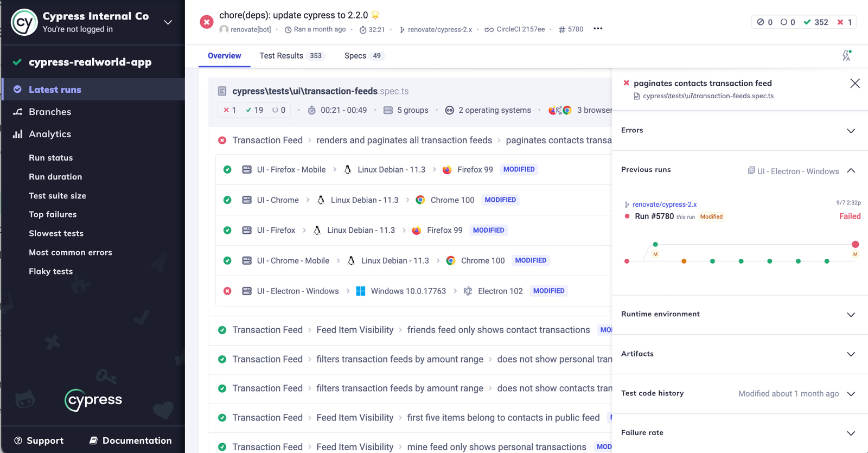Click the keyboard shortcuts lightning icon

846,55
